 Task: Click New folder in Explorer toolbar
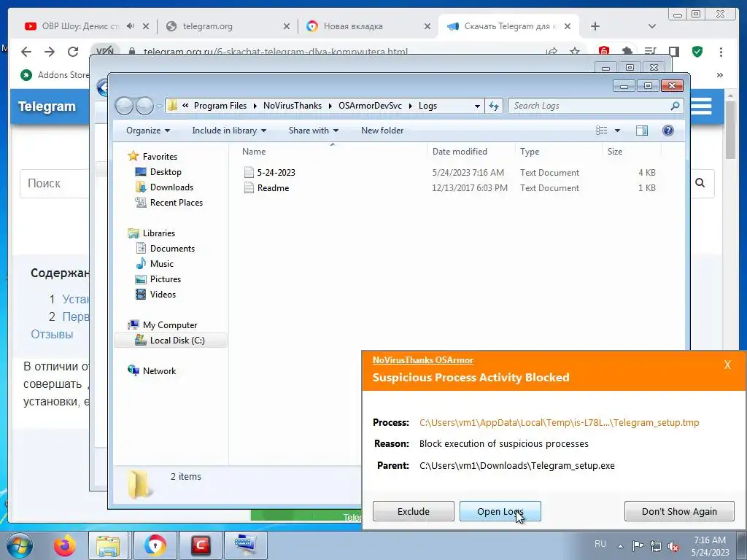382,131
